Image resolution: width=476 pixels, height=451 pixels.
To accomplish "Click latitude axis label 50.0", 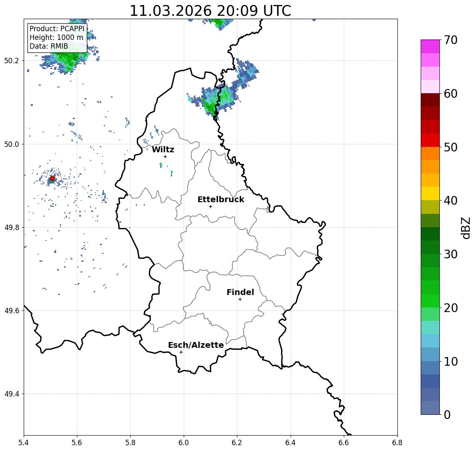I will [x=12, y=144].
